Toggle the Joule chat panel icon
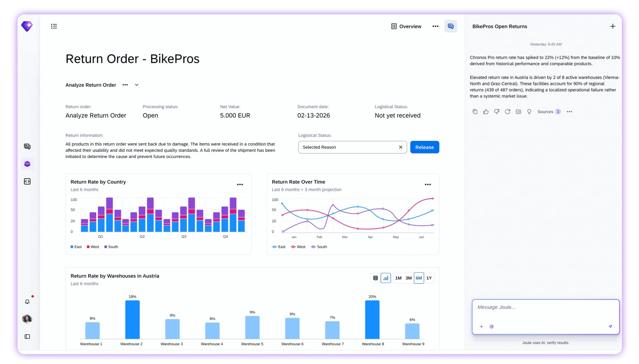This screenshot has width=639, height=364. (451, 26)
